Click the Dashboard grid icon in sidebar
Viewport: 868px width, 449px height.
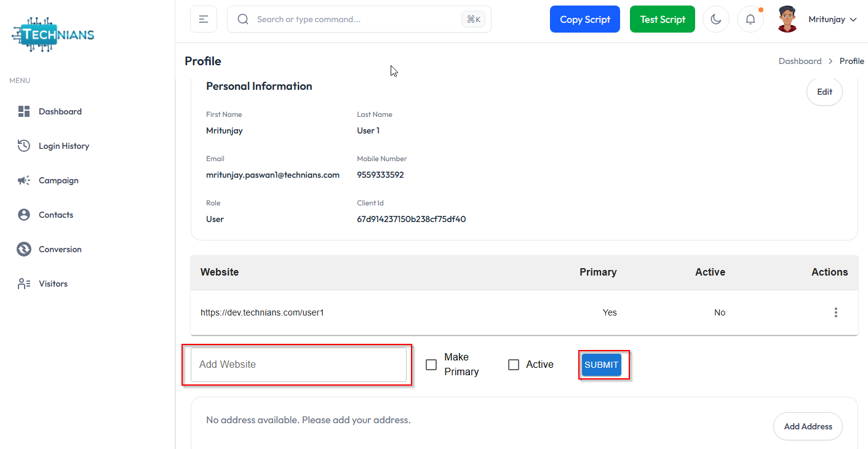pos(24,111)
